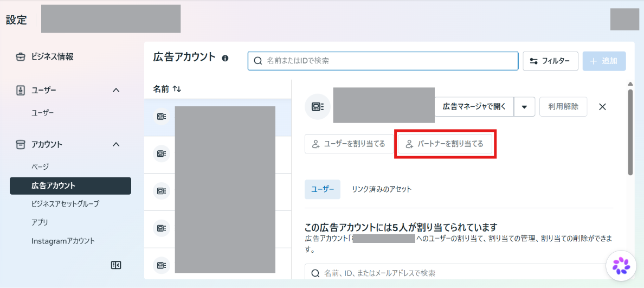Open the purple assistant icon
Viewport: 644px width, 288px height.
click(621, 265)
